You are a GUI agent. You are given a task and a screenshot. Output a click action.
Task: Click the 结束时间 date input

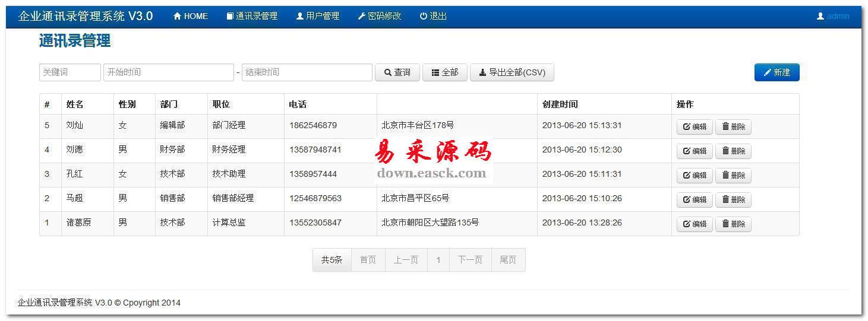pos(307,72)
